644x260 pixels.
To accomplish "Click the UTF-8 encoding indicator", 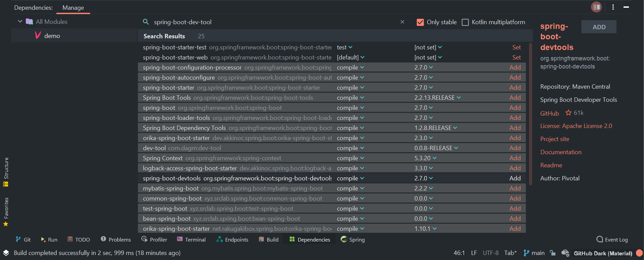I will point(491,253).
